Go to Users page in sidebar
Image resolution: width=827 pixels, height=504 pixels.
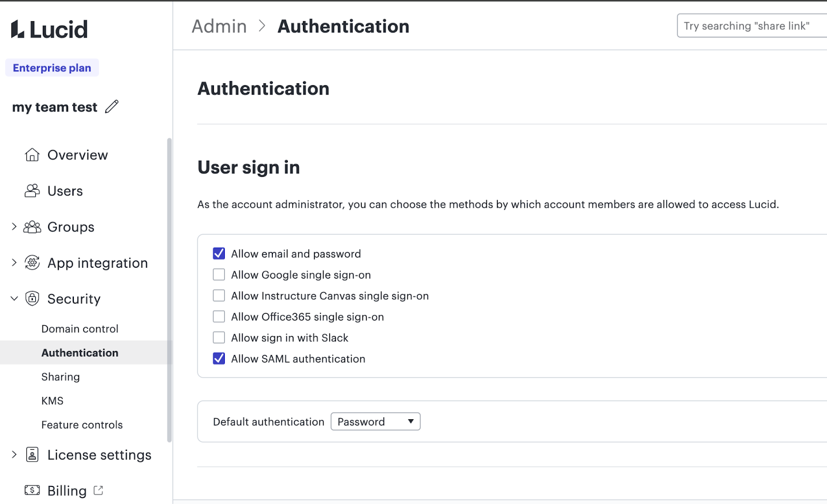(x=65, y=191)
